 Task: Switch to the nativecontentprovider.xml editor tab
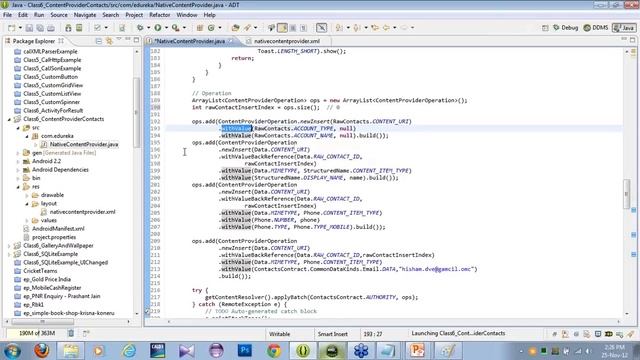pyautogui.click(x=287, y=41)
